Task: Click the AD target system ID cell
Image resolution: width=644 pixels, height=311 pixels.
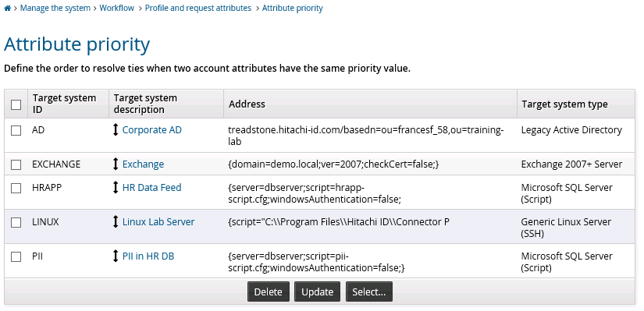Action: pyautogui.click(x=68, y=136)
